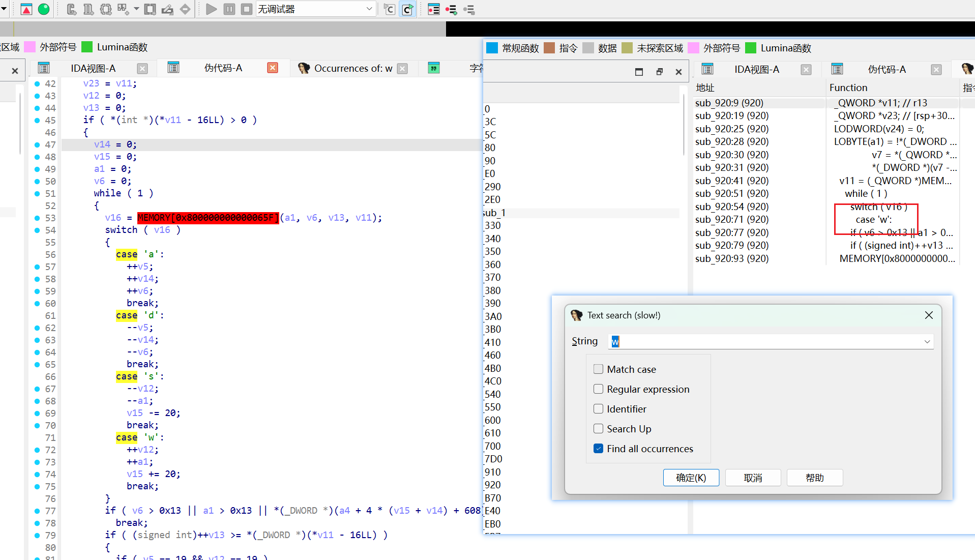Switch to the Occurrences of: w tab

point(353,68)
